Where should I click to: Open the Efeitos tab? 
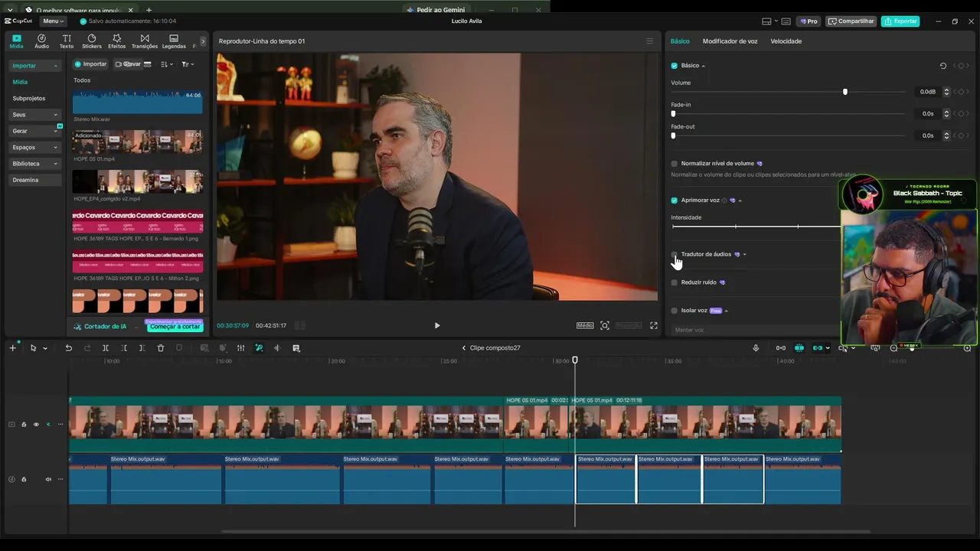(x=116, y=41)
